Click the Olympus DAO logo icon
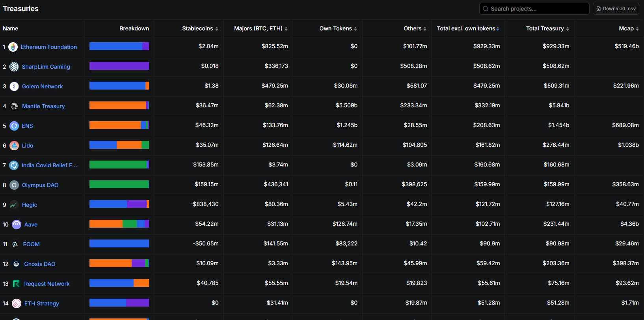644x320 pixels. click(14, 185)
